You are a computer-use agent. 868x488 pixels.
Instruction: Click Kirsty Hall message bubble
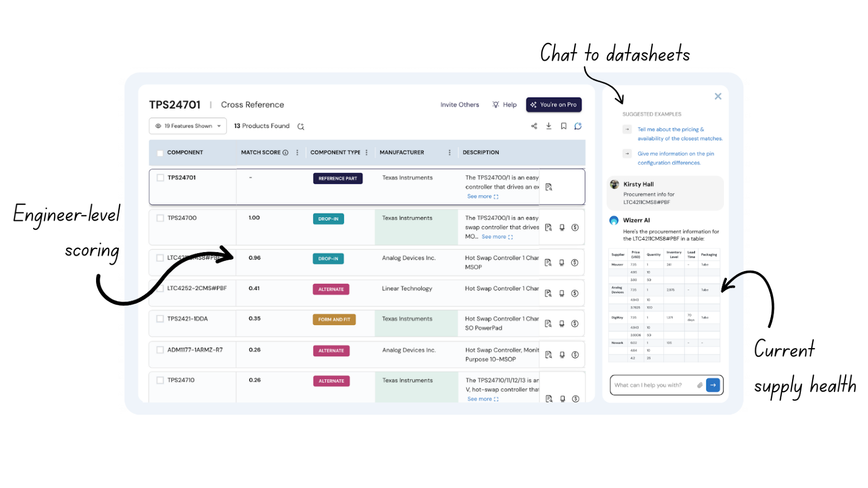pyautogui.click(x=665, y=193)
